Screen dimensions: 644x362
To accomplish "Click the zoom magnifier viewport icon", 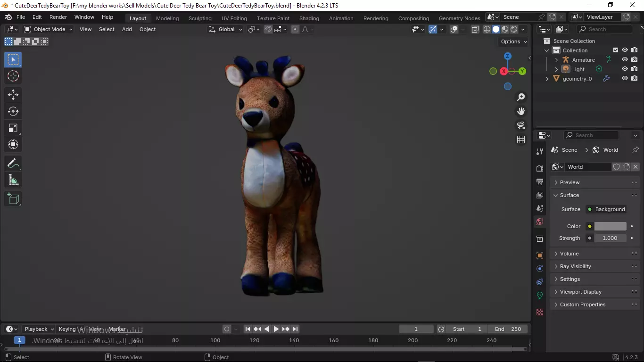I will click(521, 97).
